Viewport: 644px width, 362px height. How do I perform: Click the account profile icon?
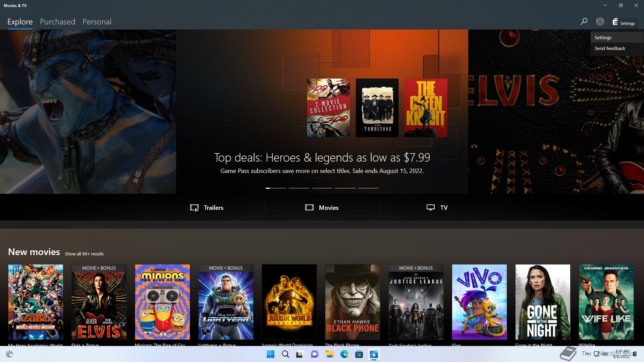tap(600, 21)
